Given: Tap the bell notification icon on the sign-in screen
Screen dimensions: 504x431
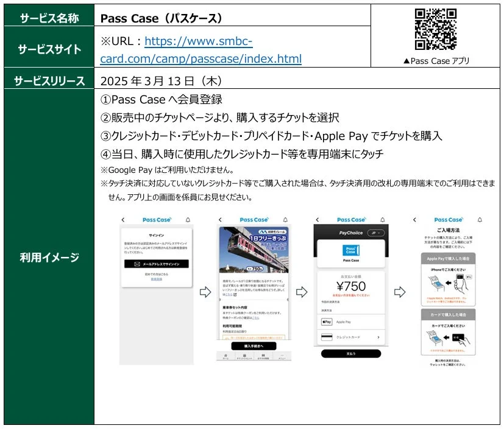Looking at the screenshot, I should 188,220.
